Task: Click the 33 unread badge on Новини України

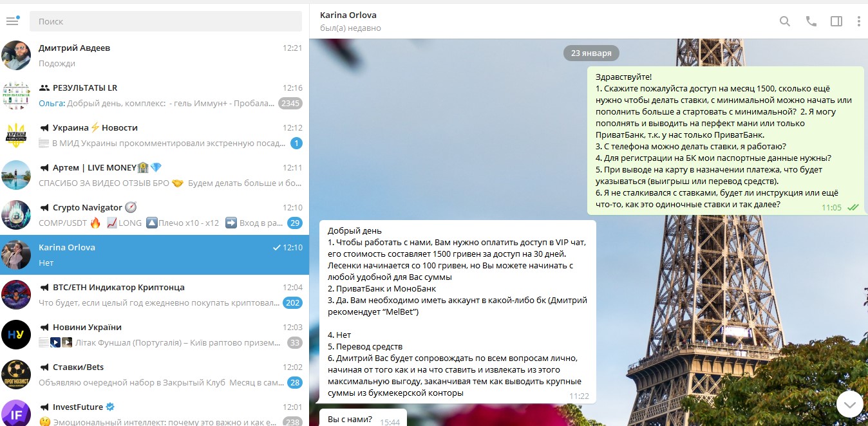Action: click(x=295, y=343)
